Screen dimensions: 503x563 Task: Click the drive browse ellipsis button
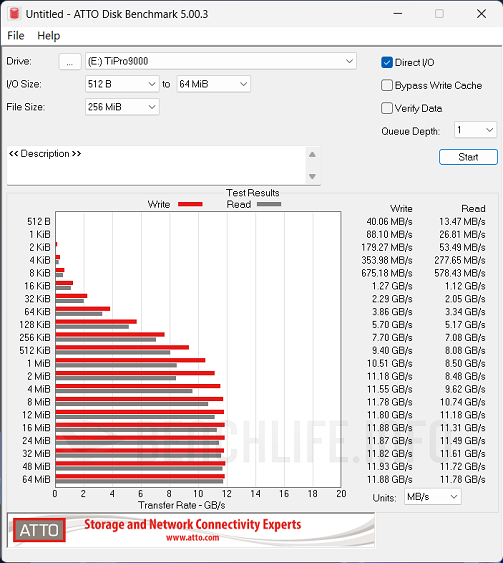click(x=70, y=62)
